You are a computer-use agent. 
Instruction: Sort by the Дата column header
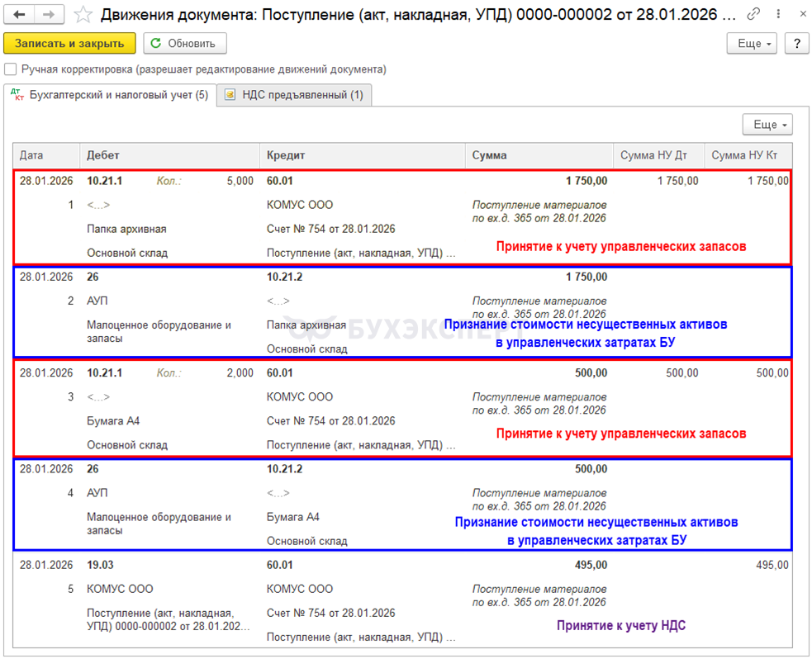point(46,155)
